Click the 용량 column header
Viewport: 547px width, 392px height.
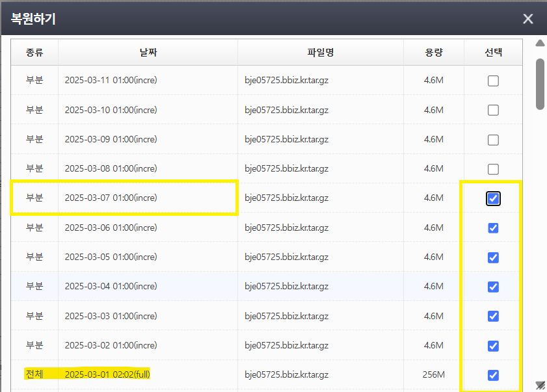tap(433, 53)
